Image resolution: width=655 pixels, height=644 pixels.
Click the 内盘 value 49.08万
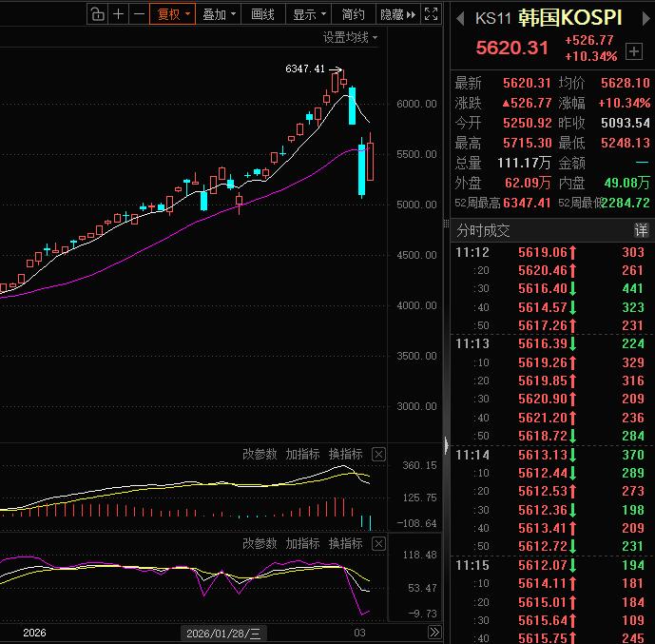point(627,183)
